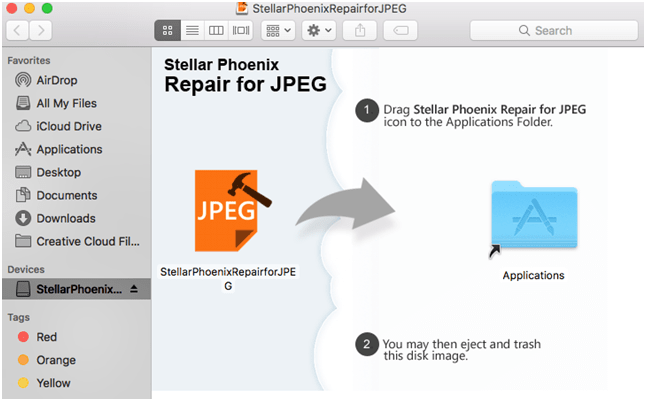Click the Desktop screen icon

[23, 172]
